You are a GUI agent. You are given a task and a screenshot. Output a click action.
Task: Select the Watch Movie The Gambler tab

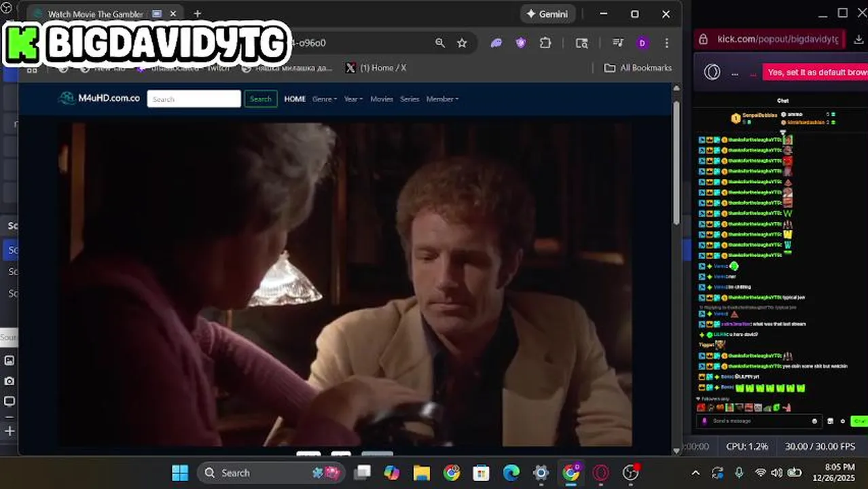pyautogui.click(x=95, y=14)
